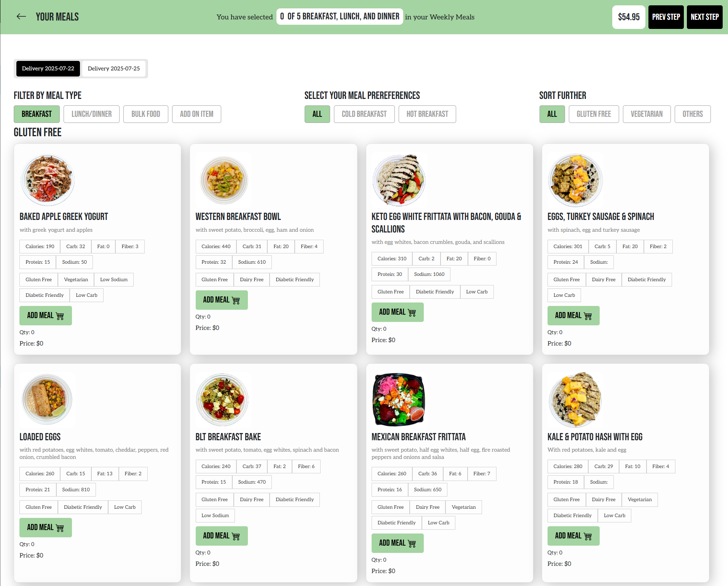Click cart icon on Western Breakfast Bowl
The height and width of the screenshot is (586, 728).
click(x=236, y=300)
